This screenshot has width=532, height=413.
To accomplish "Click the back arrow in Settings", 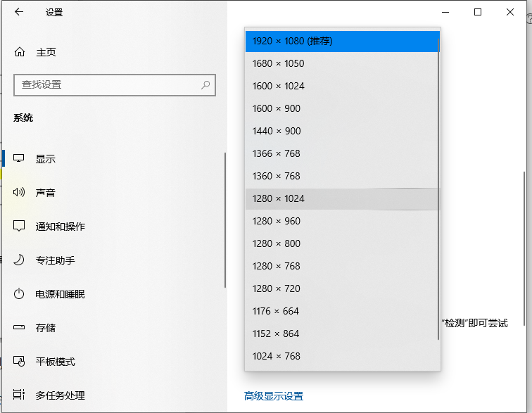I will click(19, 12).
